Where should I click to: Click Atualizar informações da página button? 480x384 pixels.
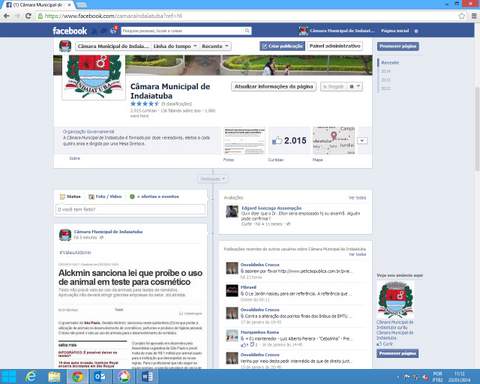tap(274, 86)
